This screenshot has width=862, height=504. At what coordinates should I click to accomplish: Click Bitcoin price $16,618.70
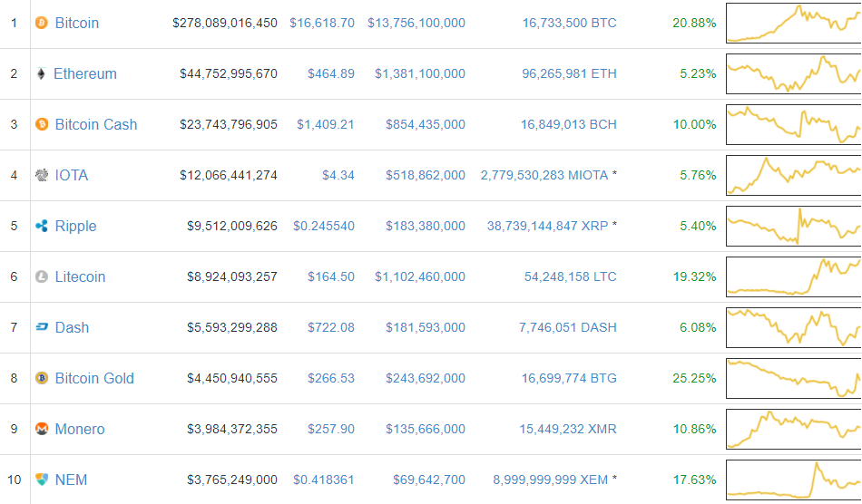tap(322, 23)
